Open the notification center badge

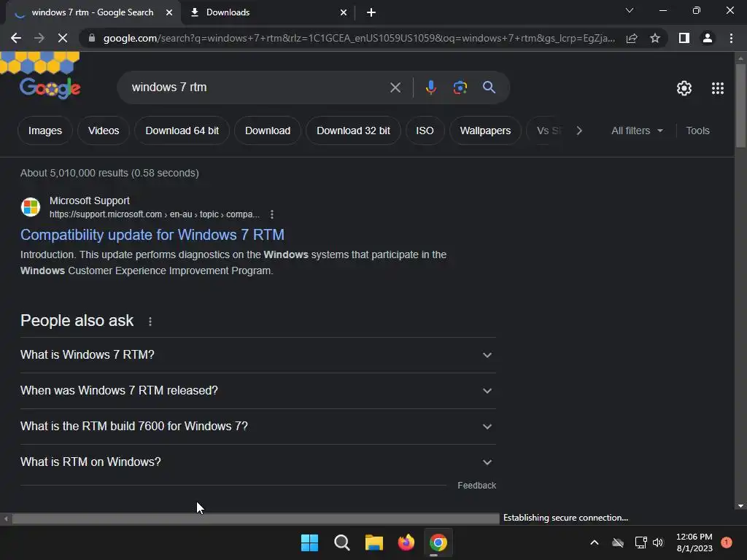click(727, 542)
